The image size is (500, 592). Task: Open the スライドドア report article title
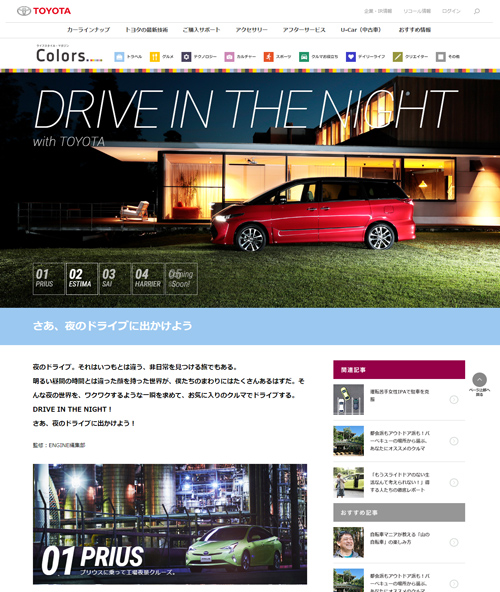(x=400, y=483)
